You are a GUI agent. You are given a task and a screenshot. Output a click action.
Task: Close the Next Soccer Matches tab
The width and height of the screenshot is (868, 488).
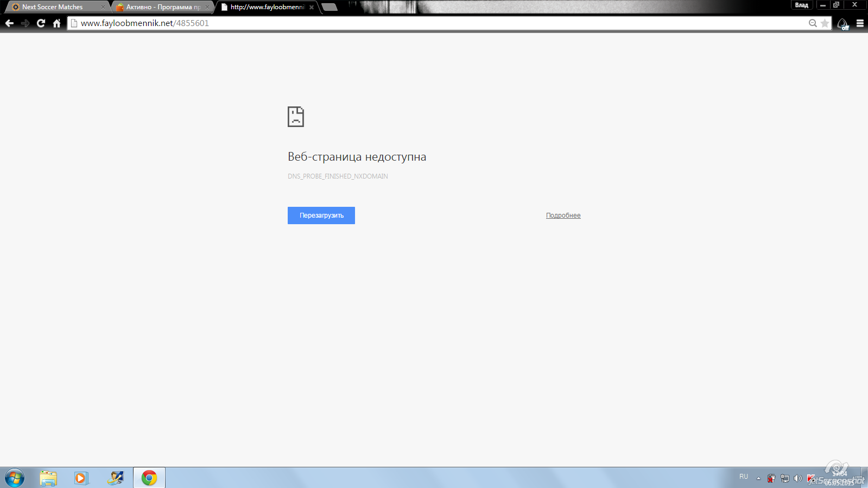(x=103, y=7)
